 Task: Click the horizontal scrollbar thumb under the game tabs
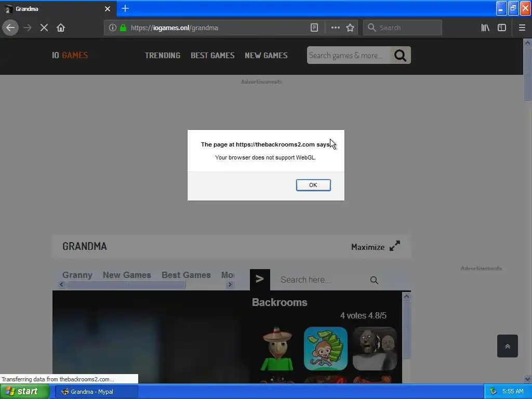(126, 284)
